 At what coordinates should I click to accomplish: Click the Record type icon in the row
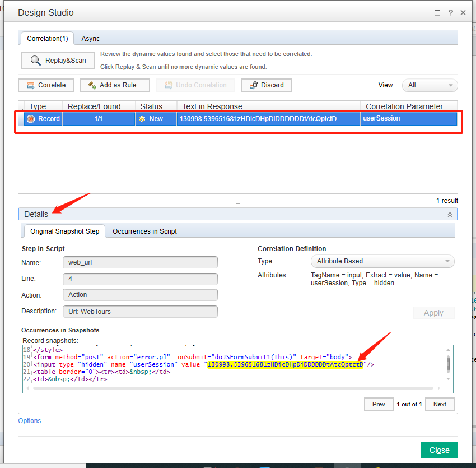31,119
